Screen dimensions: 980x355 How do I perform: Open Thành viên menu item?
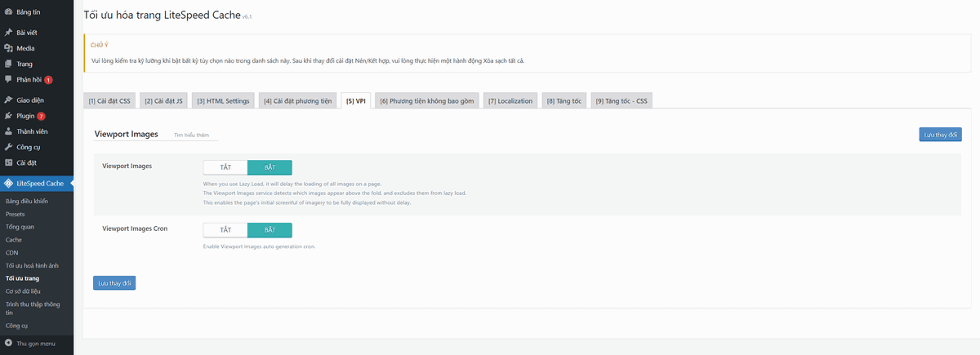(37, 131)
